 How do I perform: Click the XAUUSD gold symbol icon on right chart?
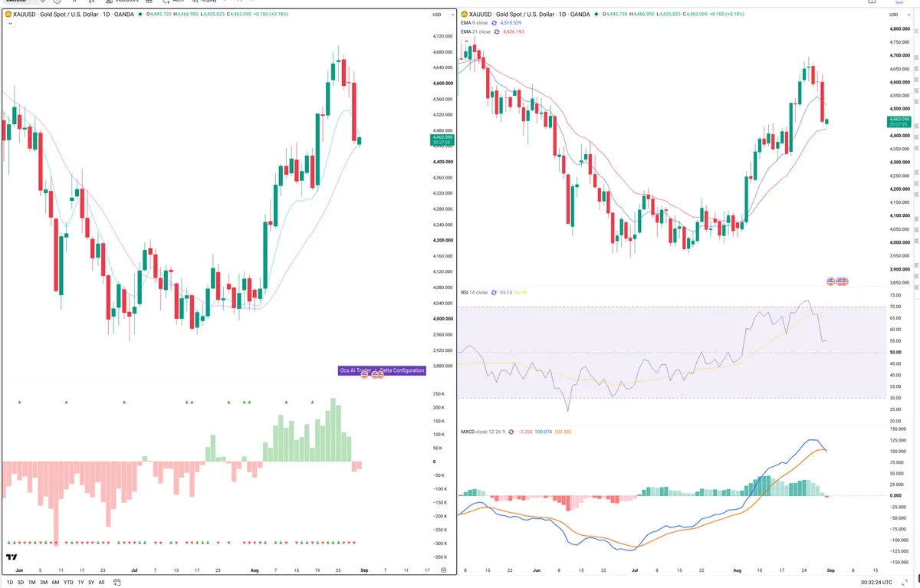pyautogui.click(x=464, y=15)
